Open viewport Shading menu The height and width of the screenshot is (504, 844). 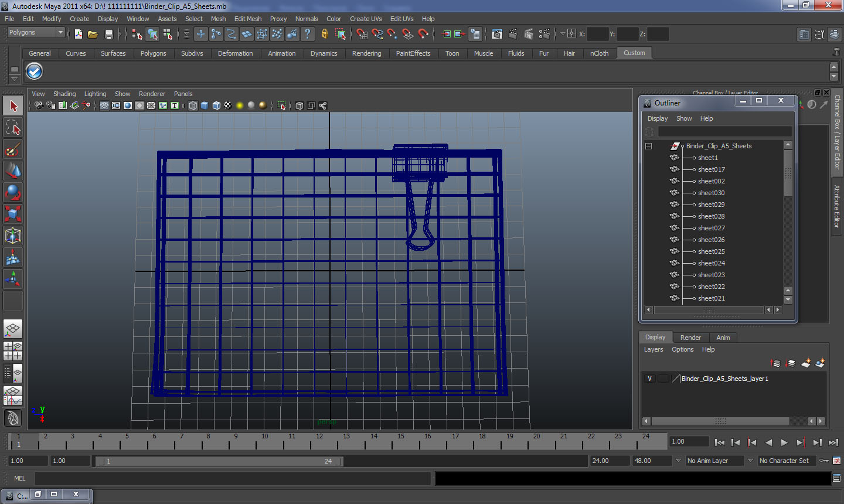[64, 94]
